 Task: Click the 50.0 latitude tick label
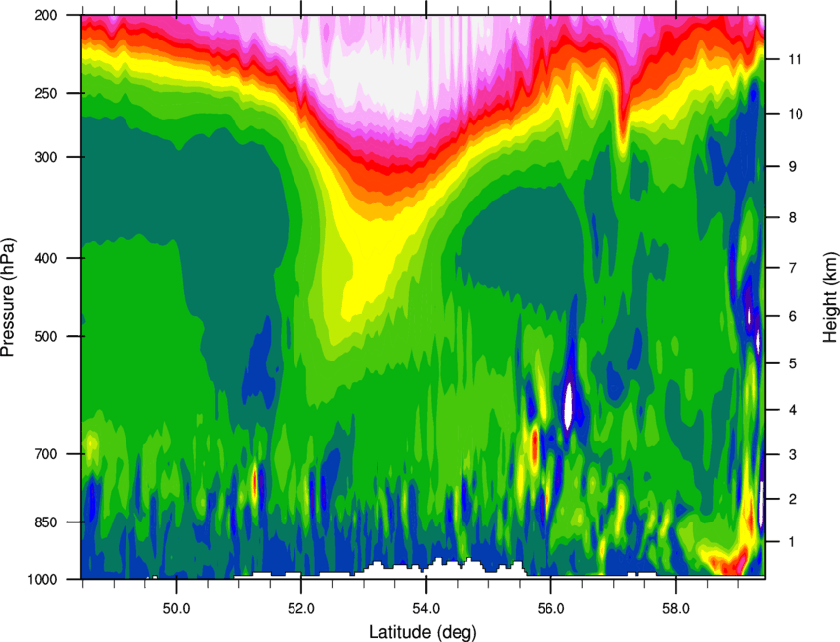click(x=176, y=609)
